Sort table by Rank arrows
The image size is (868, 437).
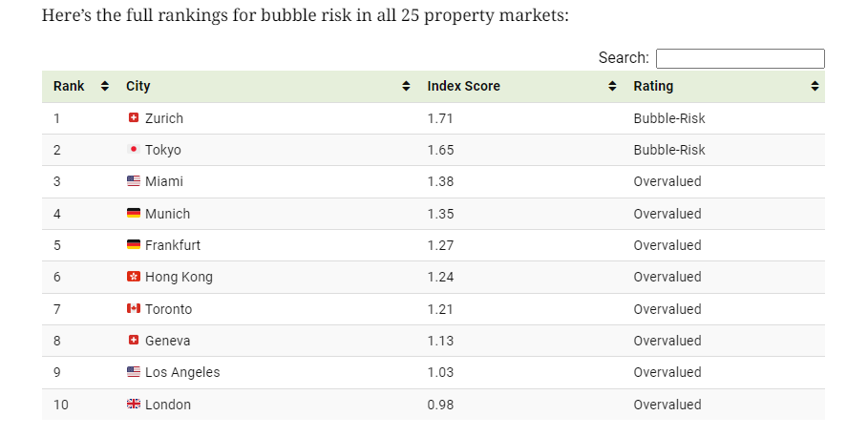[105, 86]
